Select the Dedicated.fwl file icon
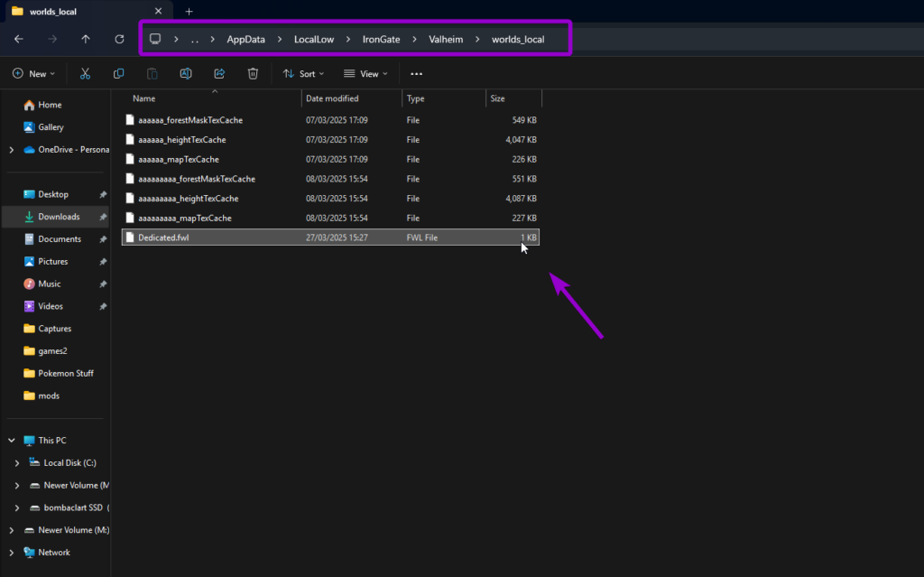Image resolution: width=924 pixels, height=577 pixels. pyautogui.click(x=130, y=237)
